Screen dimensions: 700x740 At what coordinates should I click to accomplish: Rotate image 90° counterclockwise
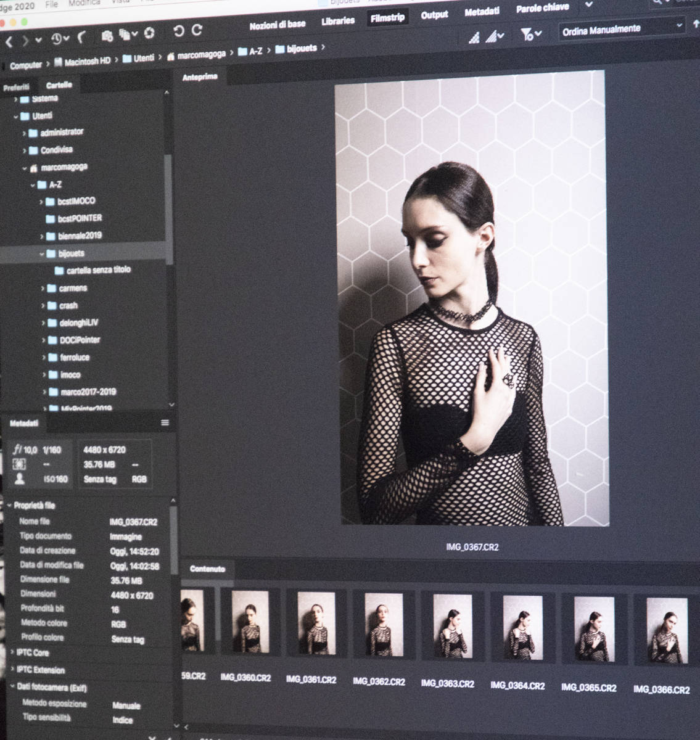[179, 31]
